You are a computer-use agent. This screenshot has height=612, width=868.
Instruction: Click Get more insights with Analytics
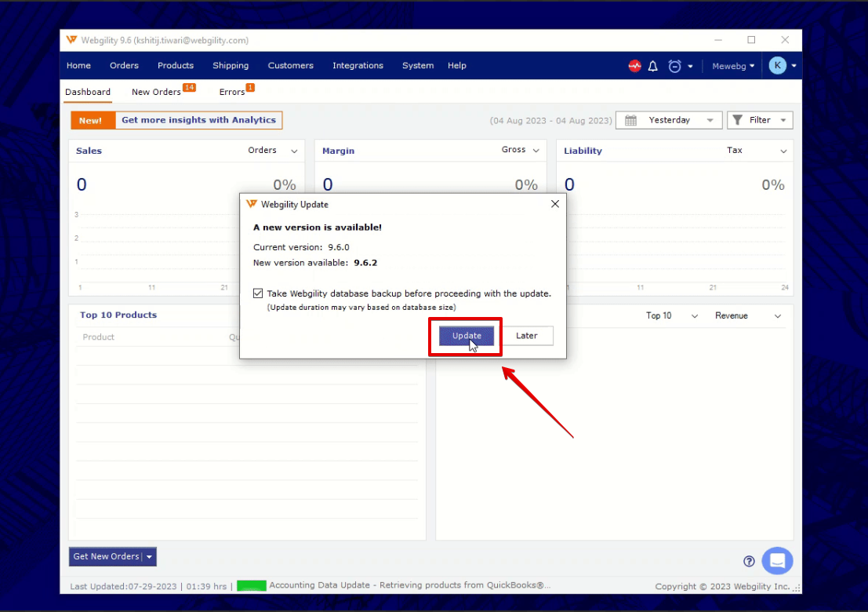[198, 120]
